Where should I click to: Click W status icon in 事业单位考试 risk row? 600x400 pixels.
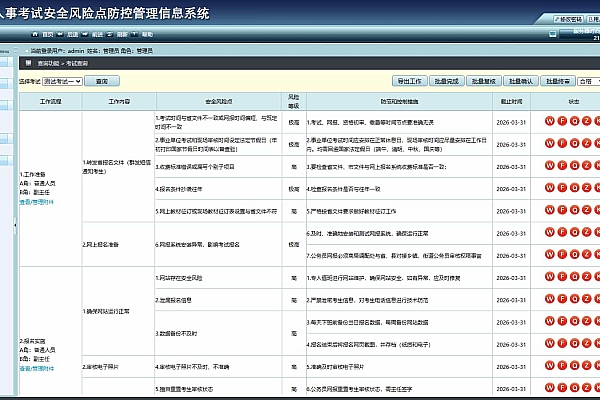click(549, 144)
